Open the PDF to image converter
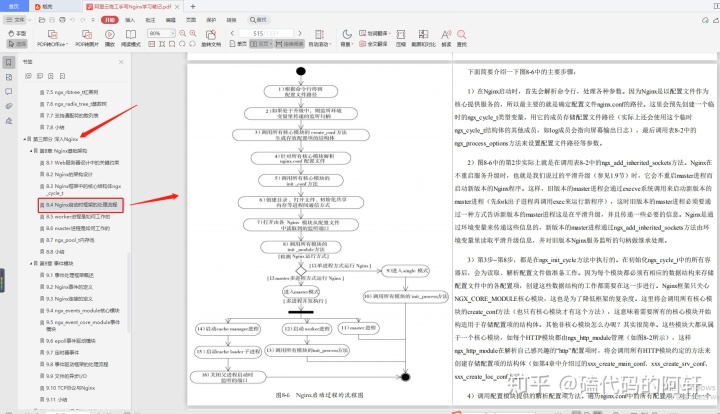Image resolution: width=720 pixels, height=414 pixels. click(87, 38)
